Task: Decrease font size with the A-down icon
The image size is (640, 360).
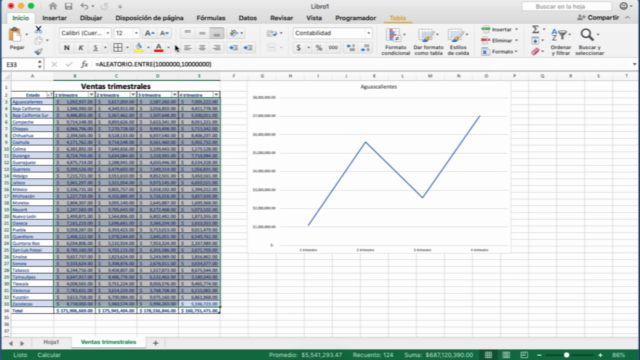Action: click(164, 33)
